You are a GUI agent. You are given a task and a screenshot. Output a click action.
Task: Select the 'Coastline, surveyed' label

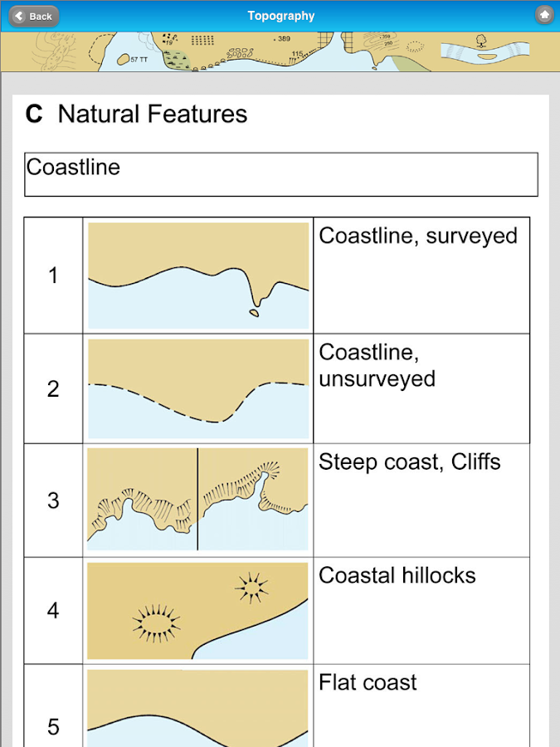[x=418, y=237]
